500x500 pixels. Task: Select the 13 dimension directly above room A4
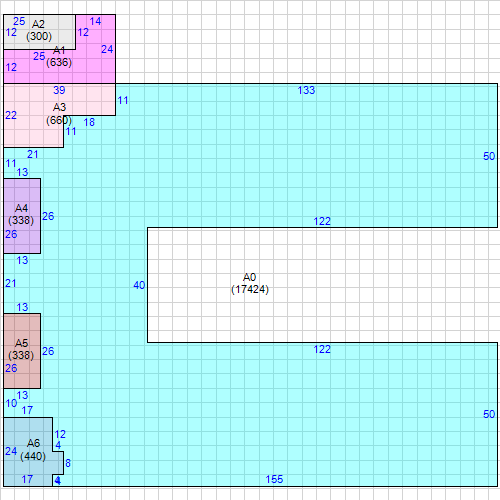(x=22, y=172)
